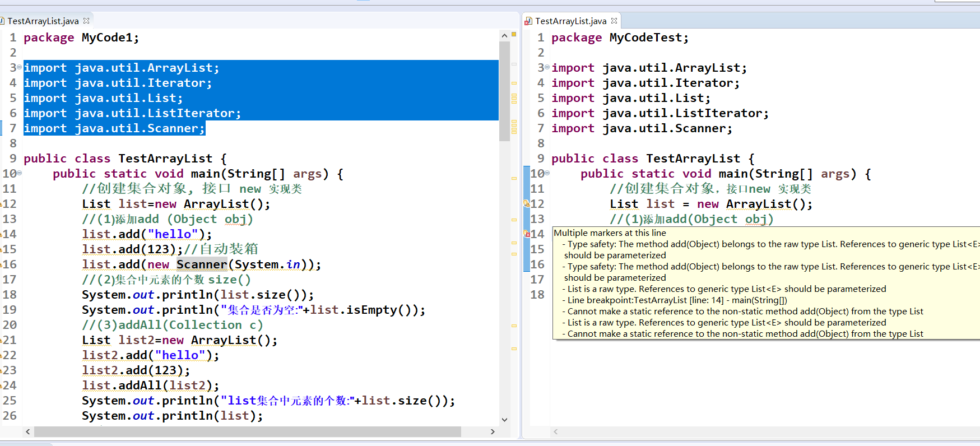Collapse the import block in the MyCode1 editor
The width and height of the screenshot is (980, 446).
pyautogui.click(x=19, y=67)
